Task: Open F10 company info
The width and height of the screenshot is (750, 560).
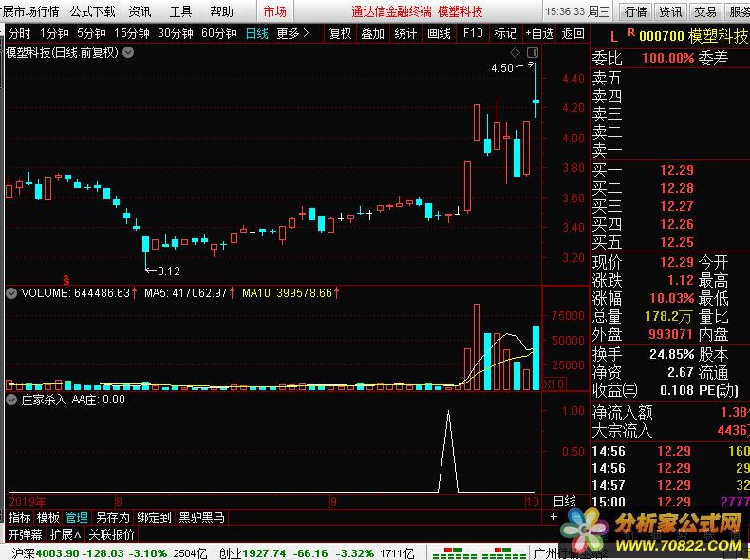Action: 473,33
